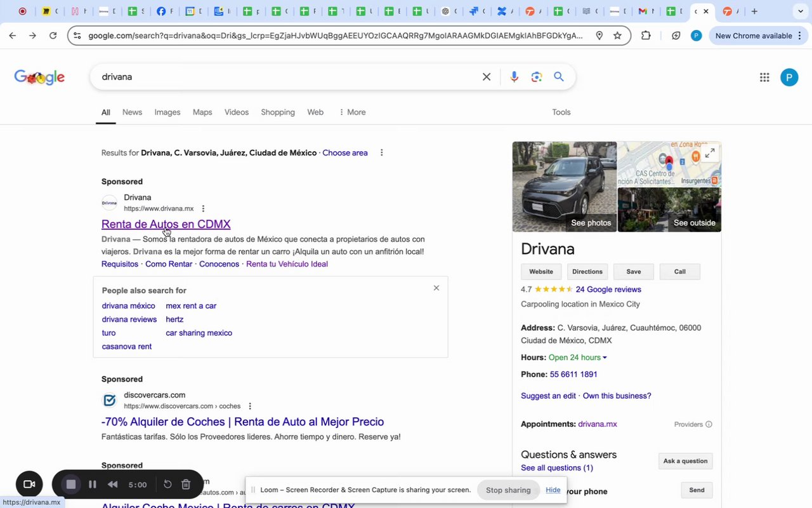This screenshot has height=508, width=812.
Task: Click the Directions button
Action: (x=587, y=272)
